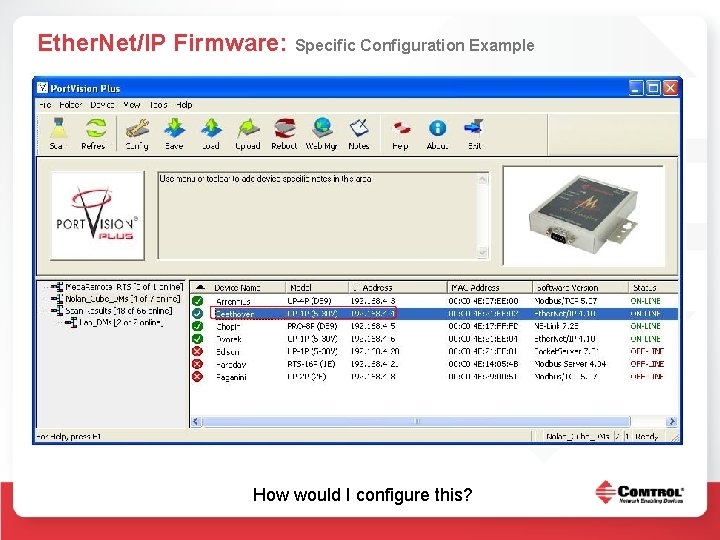
Task: Click the Load toolbar icon
Action: 211,133
